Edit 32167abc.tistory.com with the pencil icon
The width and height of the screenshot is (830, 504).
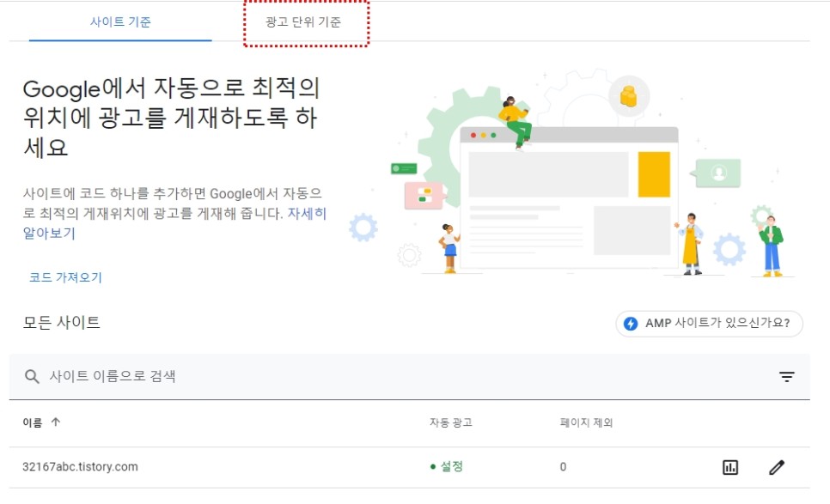777,467
